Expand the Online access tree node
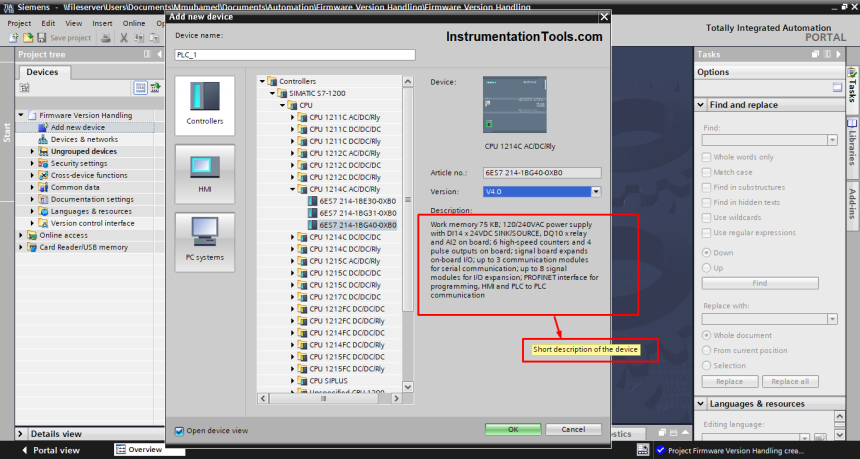 pyautogui.click(x=21, y=235)
